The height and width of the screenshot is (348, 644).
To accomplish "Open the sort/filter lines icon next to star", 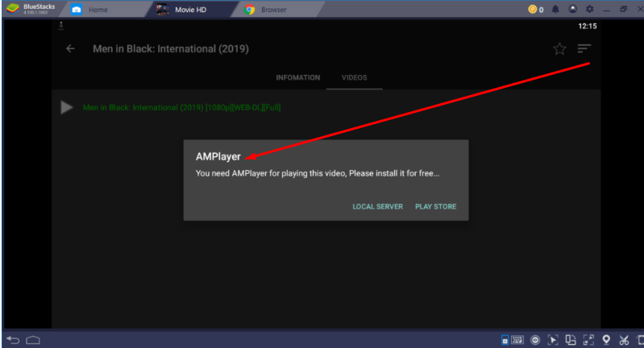I will [584, 49].
